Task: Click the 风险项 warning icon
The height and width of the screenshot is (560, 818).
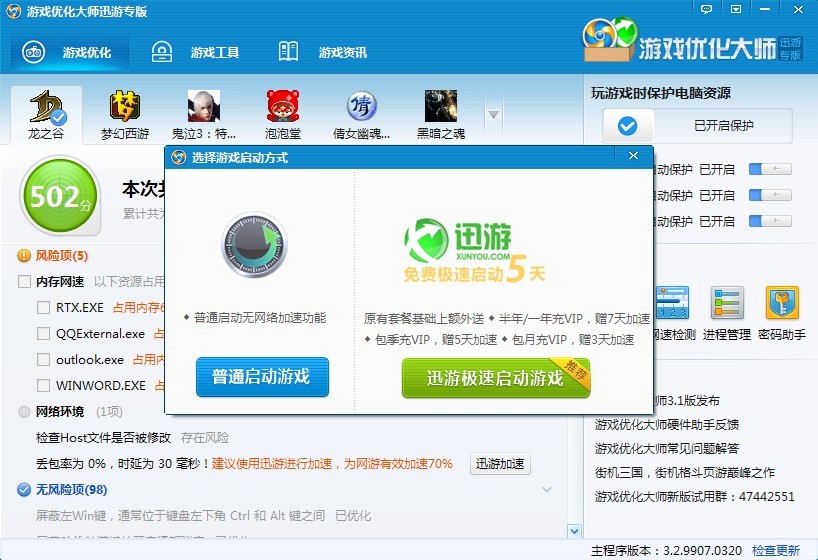Action: pyautogui.click(x=24, y=256)
